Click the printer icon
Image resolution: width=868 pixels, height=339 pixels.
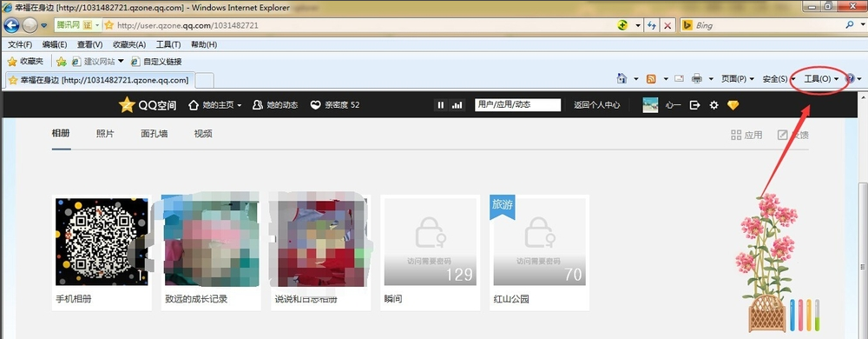point(697,78)
